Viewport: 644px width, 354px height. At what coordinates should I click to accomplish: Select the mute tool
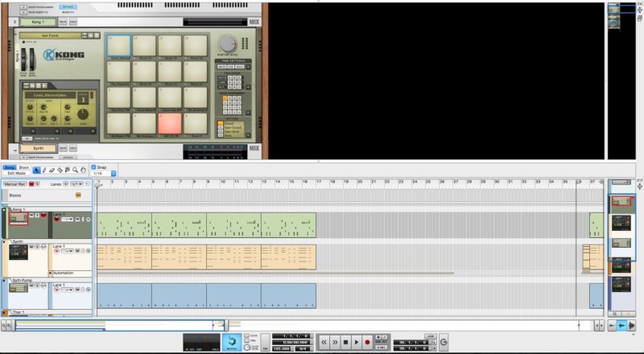[x=68, y=170]
